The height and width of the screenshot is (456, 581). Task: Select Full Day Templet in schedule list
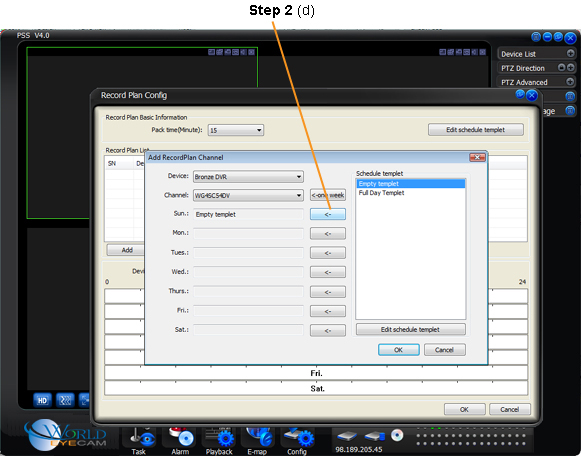click(381, 193)
